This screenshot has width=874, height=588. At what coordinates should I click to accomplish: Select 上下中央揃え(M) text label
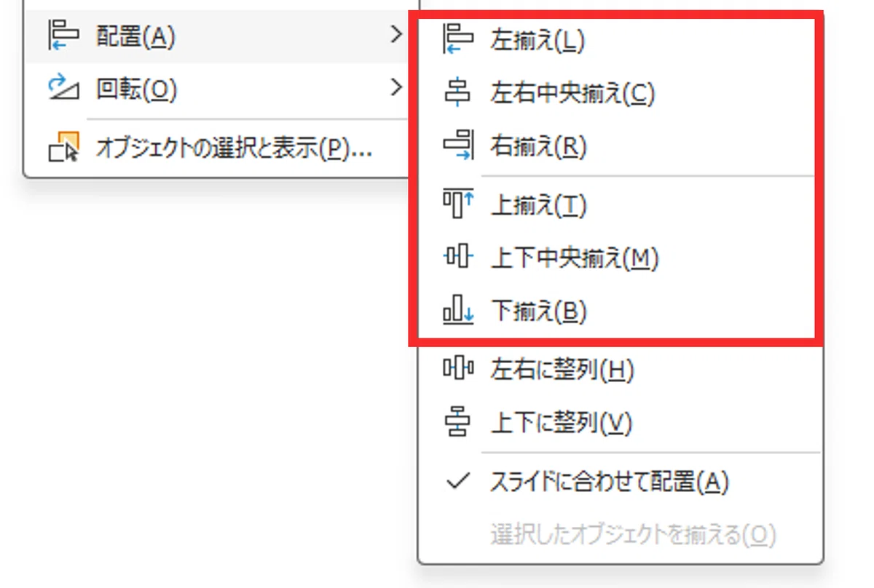pos(575,258)
